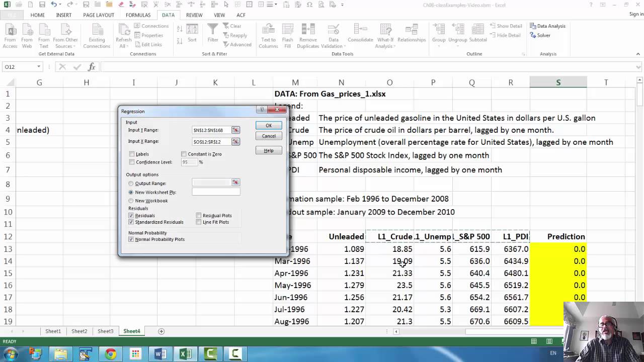Open the Sheet3 worksheet tab
The width and height of the screenshot is (644, 362).
pos(105,331)
